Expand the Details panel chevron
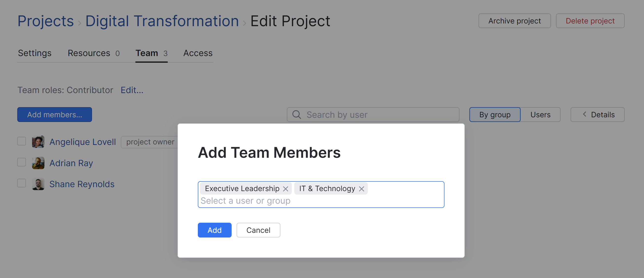The image size is (644, 278). click(585, 114)
